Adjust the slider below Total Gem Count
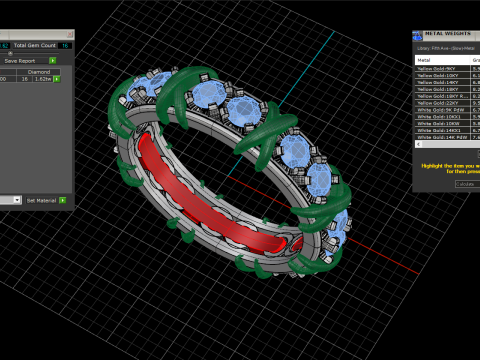The image size is (480, 360). pyautogui.click(x=10, y=53)
